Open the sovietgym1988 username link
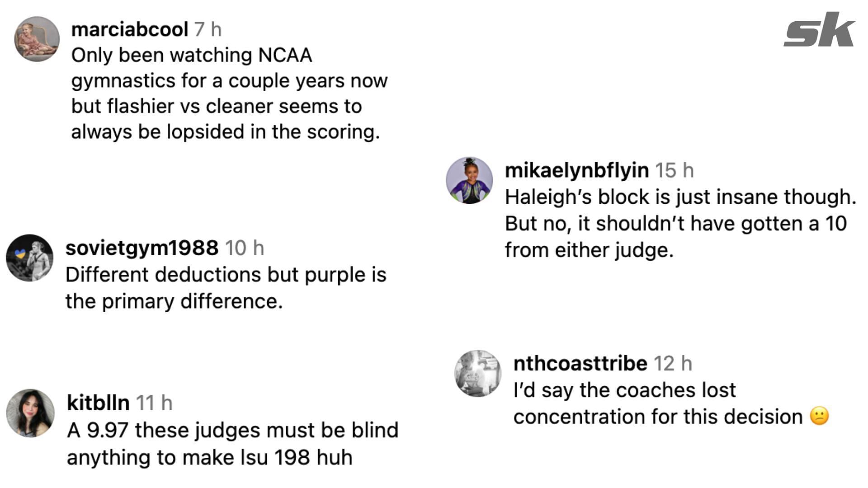The width and height of the screenshot is (868, 488). coord(142,248)
